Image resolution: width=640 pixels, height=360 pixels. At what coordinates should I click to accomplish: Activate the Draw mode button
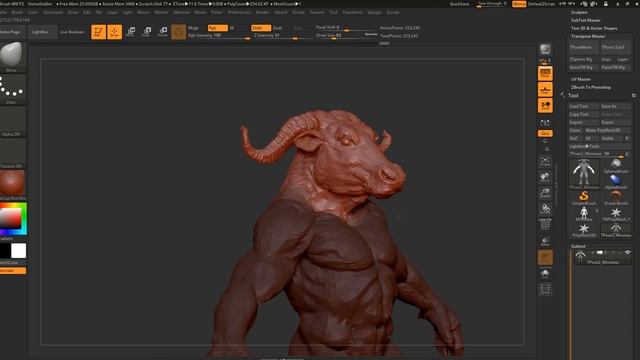click(114, 32)
